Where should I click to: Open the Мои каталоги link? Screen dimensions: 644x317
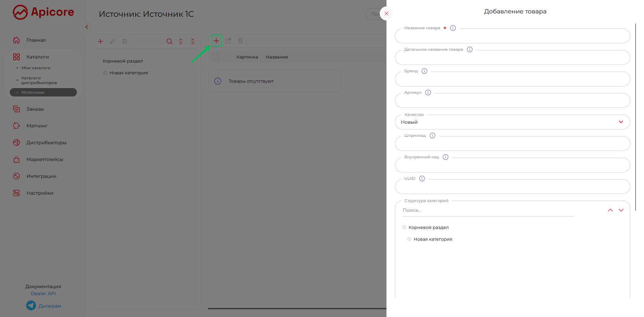(x=36, y=68)
